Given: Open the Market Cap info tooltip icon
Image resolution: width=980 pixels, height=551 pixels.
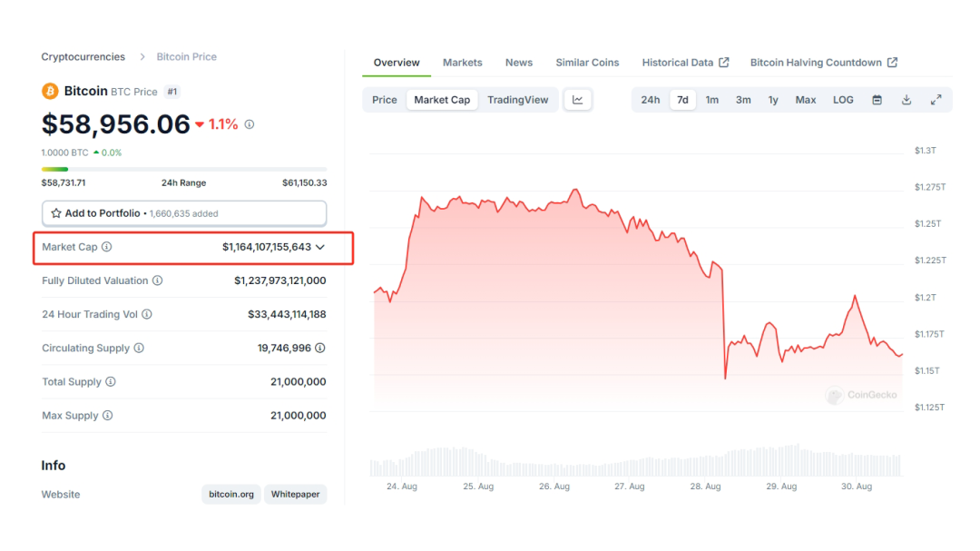Looking at the screenshot, I should [107, 247].
